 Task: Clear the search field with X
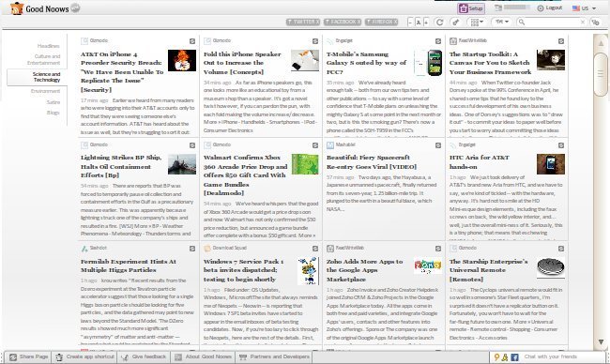[583, 23]
